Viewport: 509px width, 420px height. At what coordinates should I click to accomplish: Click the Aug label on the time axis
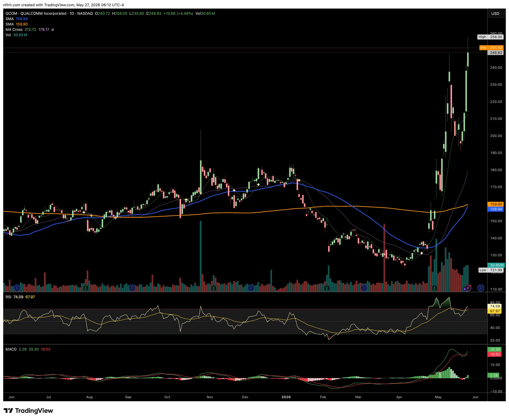coord(89,397)
